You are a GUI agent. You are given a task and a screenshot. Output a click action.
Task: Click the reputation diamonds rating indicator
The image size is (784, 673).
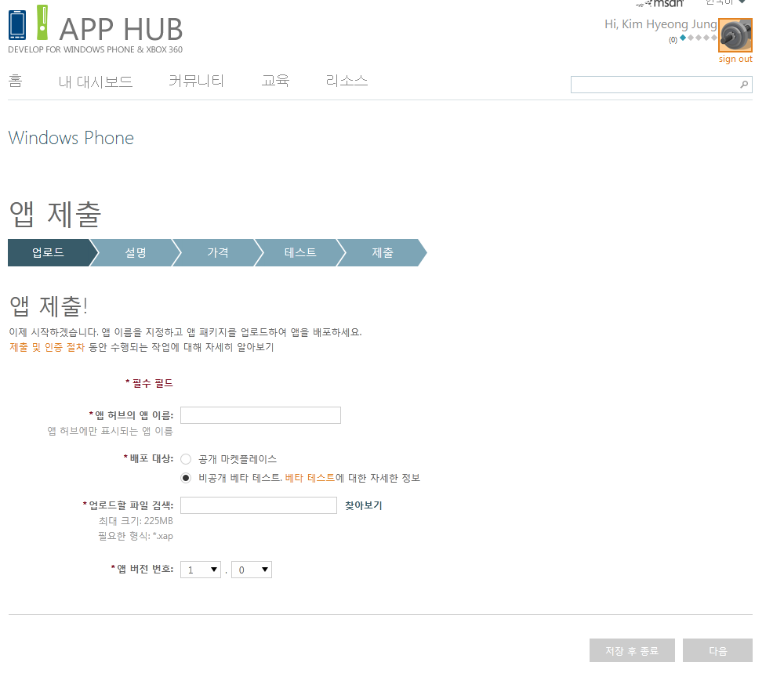pos(698,38)
